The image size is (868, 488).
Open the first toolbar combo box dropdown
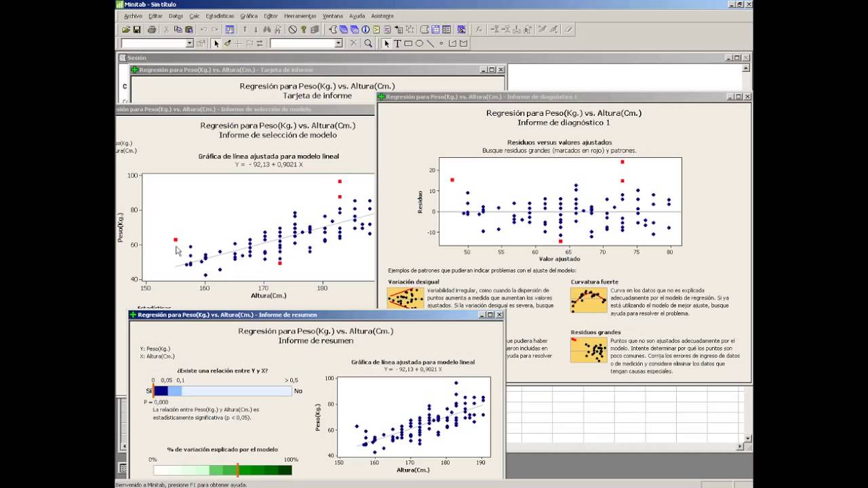pyautogui.click(x=190, y=43)
